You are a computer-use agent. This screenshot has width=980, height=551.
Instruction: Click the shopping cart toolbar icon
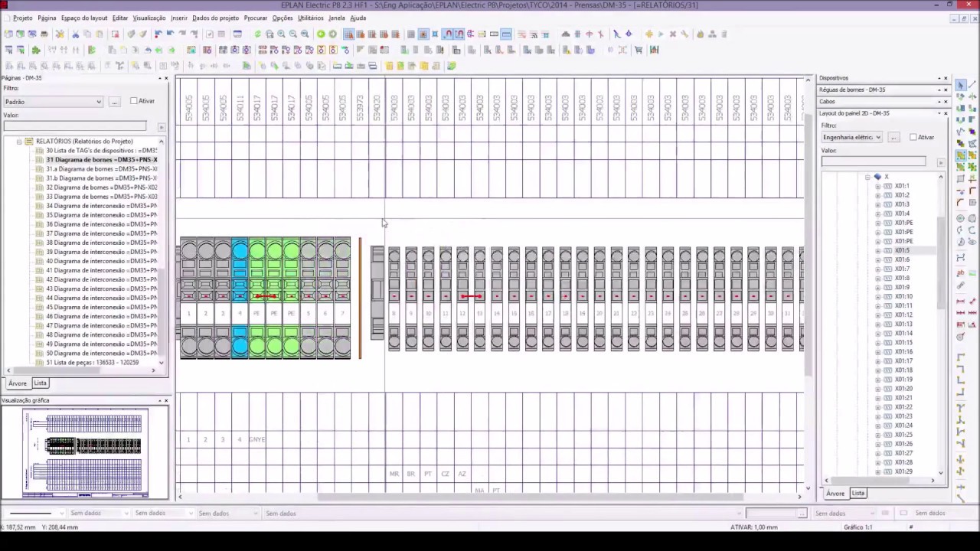tap(639, 50)
